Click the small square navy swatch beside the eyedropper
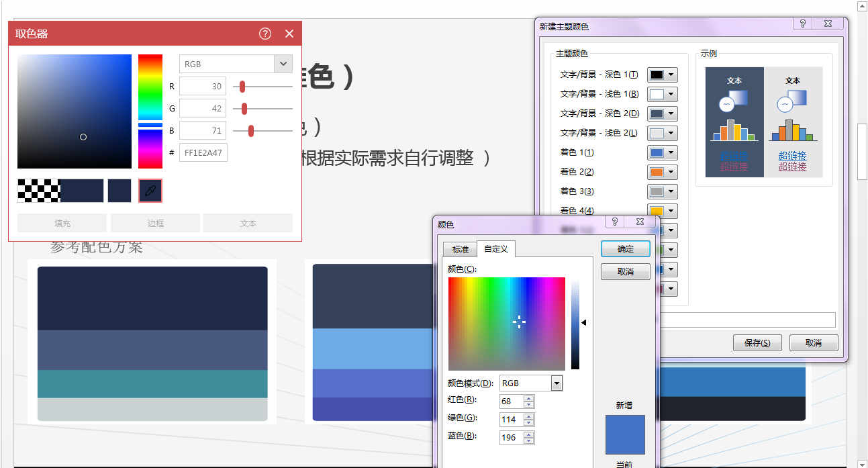 point(119,191)
